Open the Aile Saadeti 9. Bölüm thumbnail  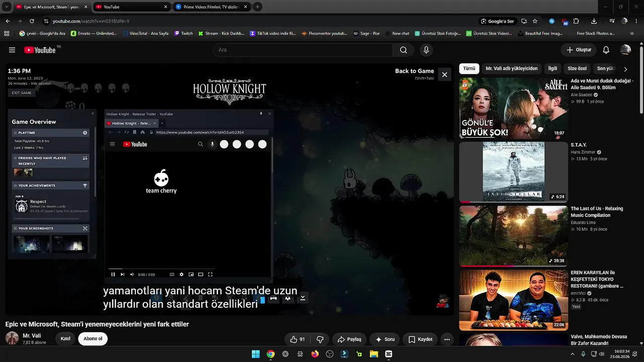(513, 108)
